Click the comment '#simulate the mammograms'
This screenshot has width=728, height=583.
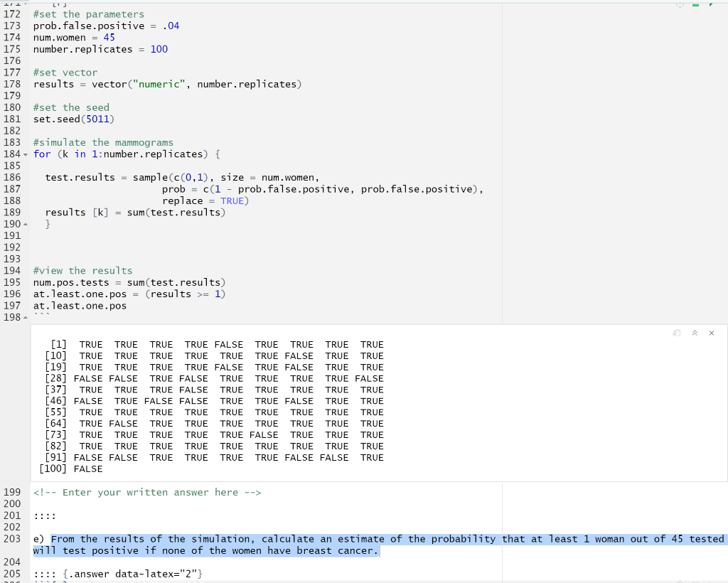[103, 142]
